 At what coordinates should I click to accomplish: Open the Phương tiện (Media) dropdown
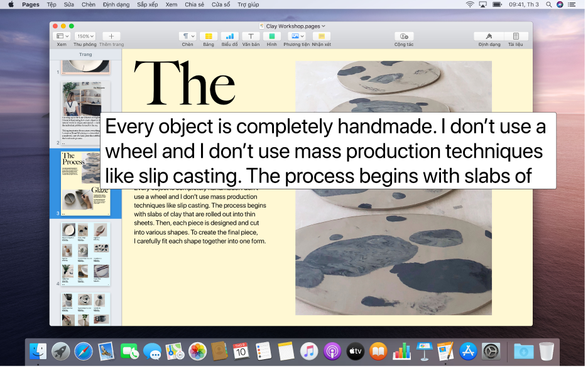tap(297, 36)
